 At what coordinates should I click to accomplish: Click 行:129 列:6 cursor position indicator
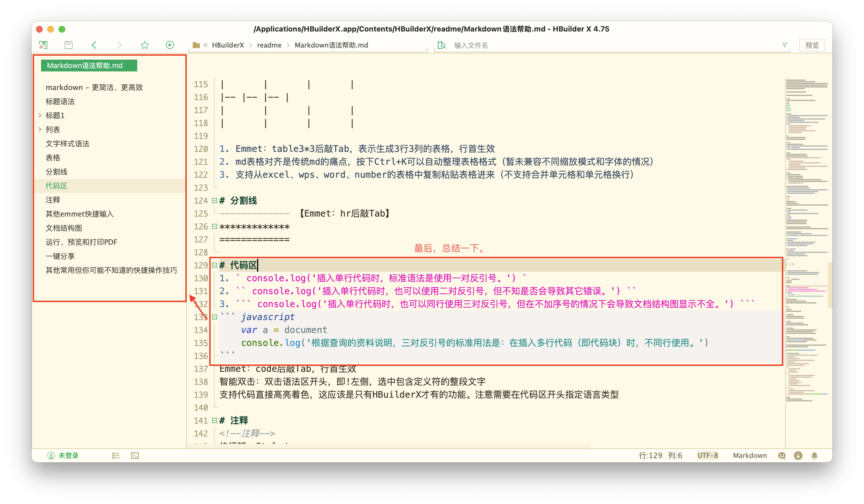point(660,455)
